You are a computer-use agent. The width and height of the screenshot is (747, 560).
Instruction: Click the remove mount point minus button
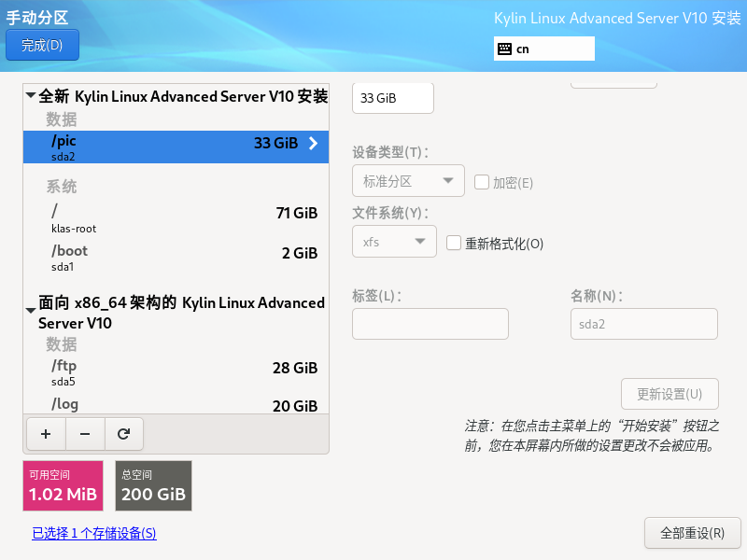(x=85, y=434)
